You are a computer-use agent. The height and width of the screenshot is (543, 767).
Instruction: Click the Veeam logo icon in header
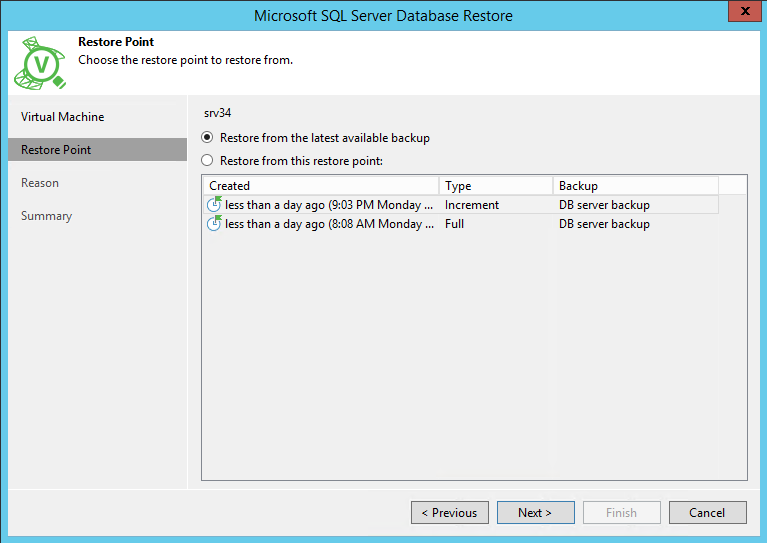coord(40,65)
